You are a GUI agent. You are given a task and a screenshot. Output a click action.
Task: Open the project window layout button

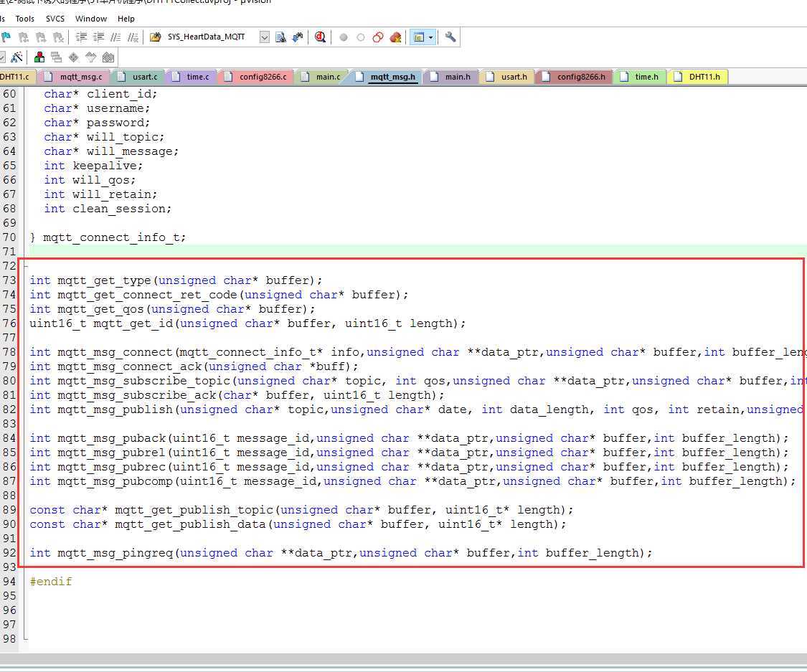[418, 37]
